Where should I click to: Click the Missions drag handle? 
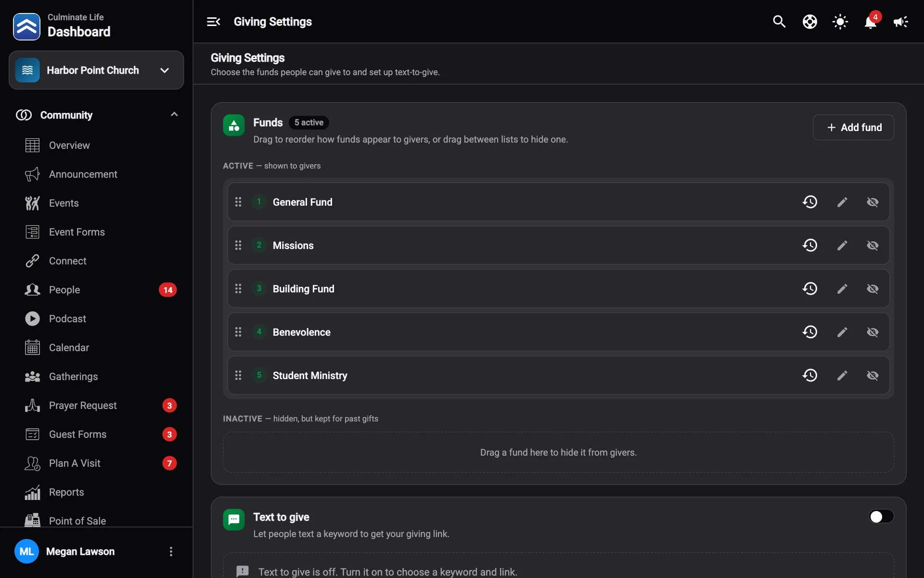pyautogui.click(x=238, y=245)
